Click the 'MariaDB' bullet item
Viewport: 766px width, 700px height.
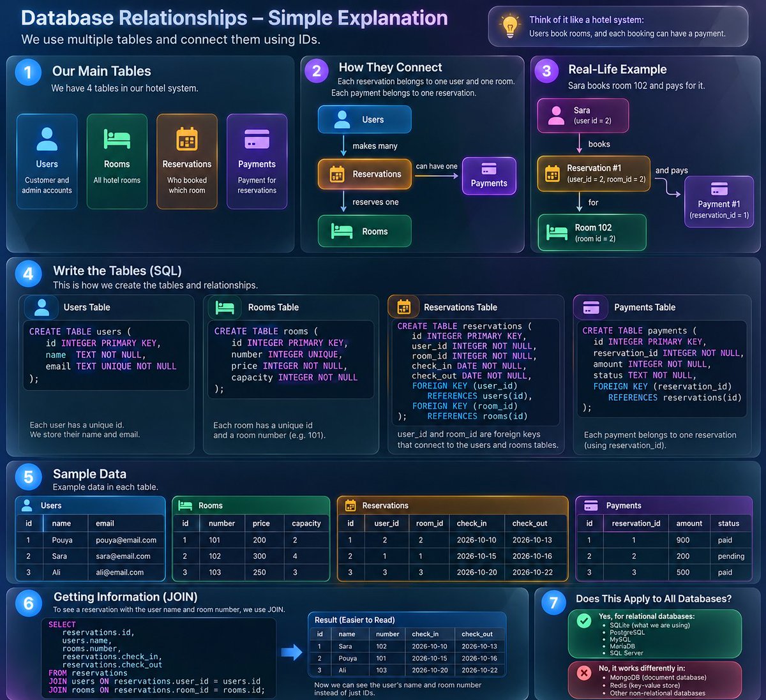pyautogui.click(x=622, y=646)
